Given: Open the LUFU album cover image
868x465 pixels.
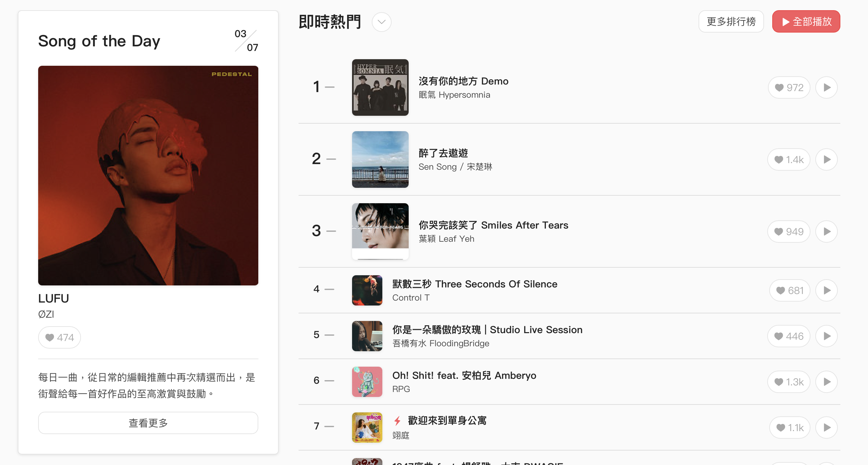Looking at the screenshot, I should click(x=148, y=175).
